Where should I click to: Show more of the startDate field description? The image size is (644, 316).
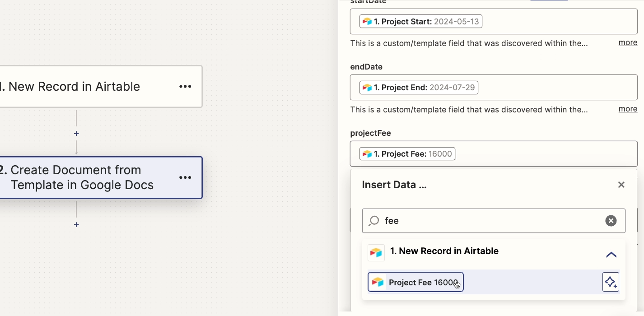(628, 42)
